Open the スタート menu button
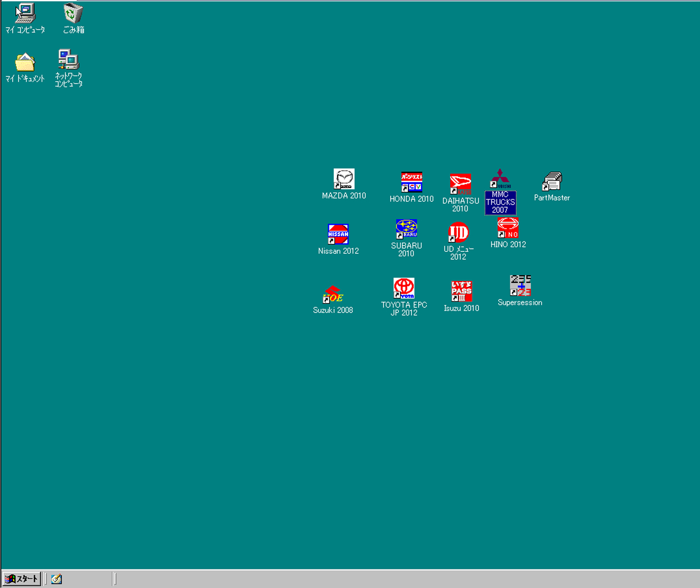 click(22, 579)
